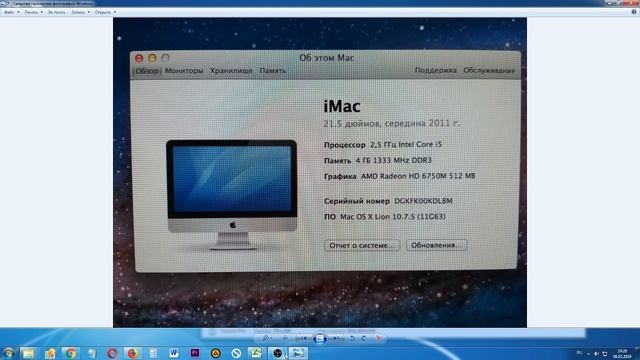Click the 2,5 ГГц Intel Core i5 text
Viewport: 640px width, 360px height.
[406, 144]
